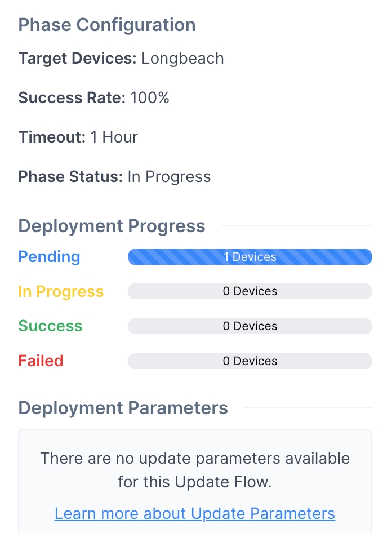This screenshot has height=533, width=392.
Task: Click the Deployment Parameters section heading
Action: pyautogui.click(x=123, y=408)
